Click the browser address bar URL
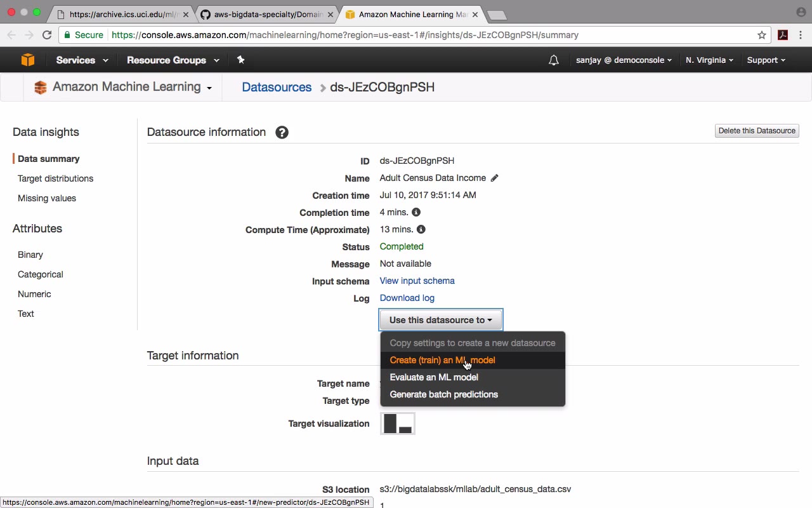The width and height of the screenshot is (812, 508). pyautogui.click(x=345, y=35)
